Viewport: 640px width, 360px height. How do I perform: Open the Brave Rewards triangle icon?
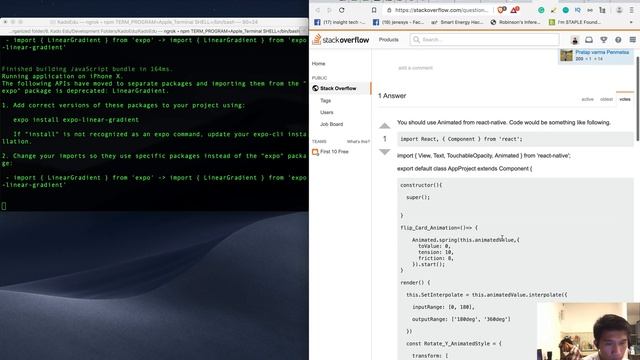515,10
